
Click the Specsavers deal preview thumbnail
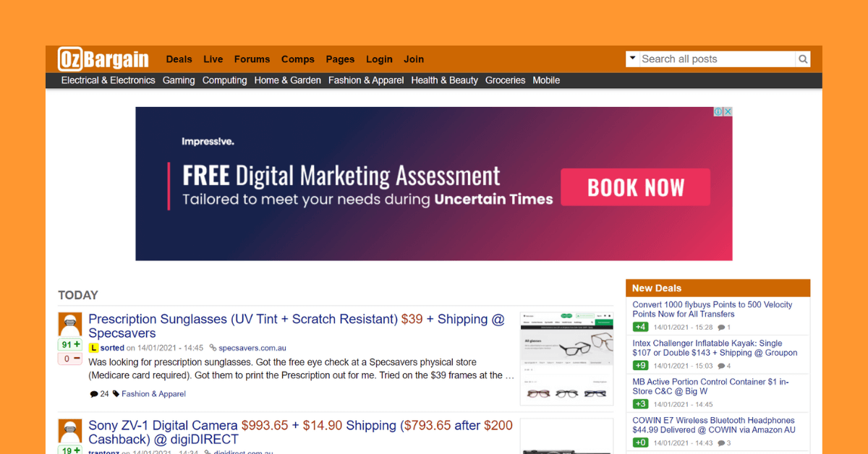(566, 357)
